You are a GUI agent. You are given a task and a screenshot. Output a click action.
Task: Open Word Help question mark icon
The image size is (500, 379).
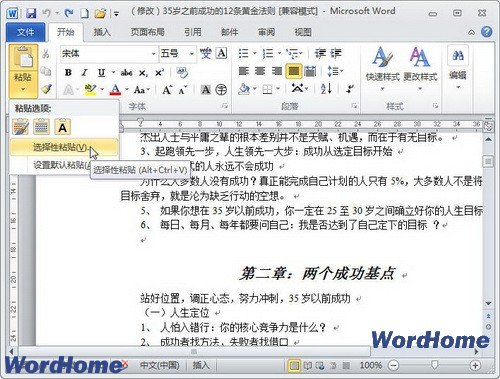[x=487, y=32]
